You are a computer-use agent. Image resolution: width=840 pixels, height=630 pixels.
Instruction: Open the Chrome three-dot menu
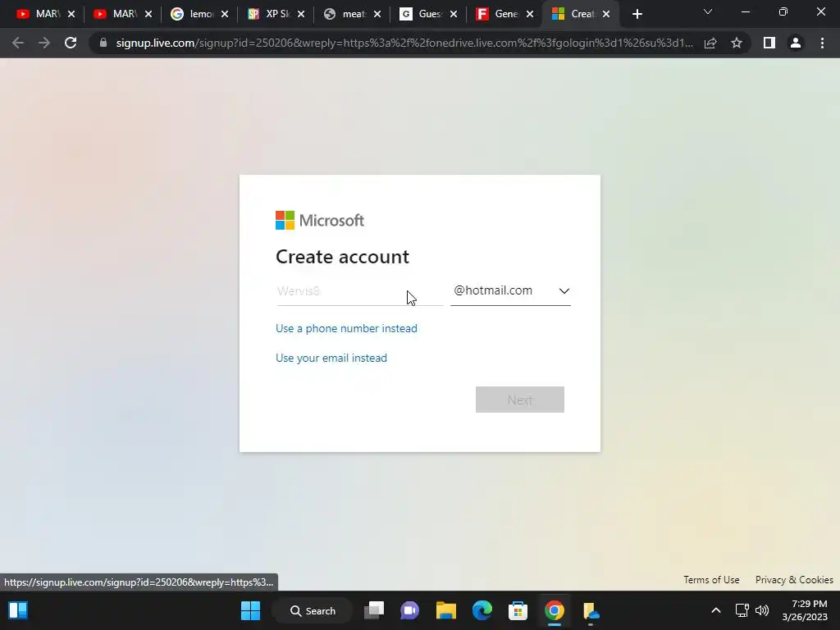822,43
